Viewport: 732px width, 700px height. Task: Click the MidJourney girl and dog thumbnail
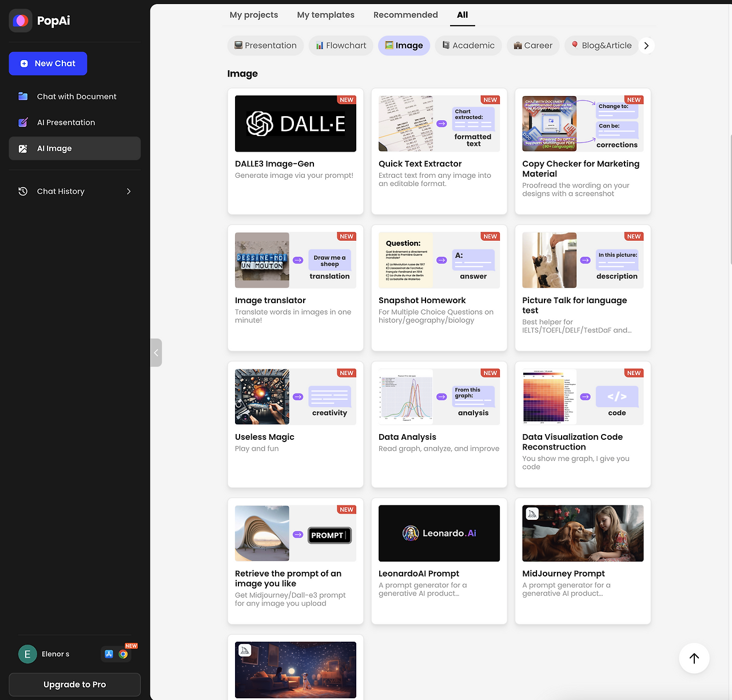[583, 533]
